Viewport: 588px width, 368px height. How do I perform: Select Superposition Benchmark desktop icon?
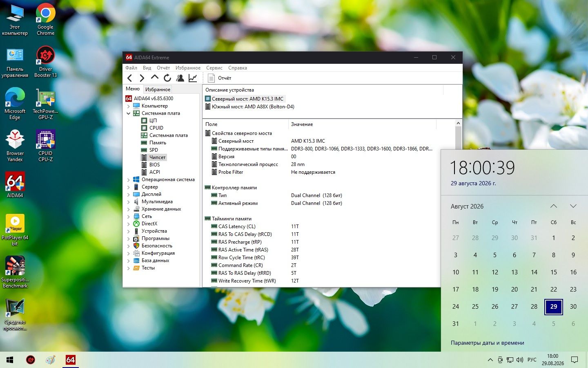point(15,272)
